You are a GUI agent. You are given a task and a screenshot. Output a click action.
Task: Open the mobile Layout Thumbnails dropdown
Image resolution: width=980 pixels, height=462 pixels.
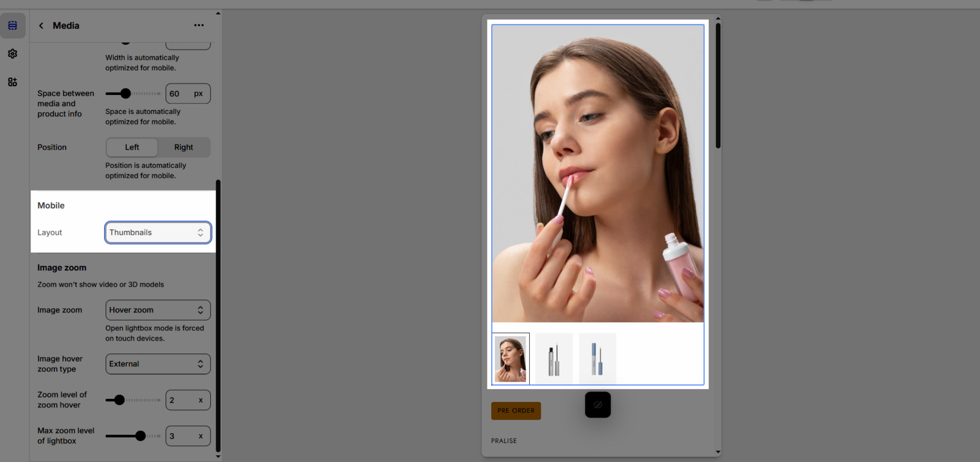pyautogui.click(x=157, y=233)
